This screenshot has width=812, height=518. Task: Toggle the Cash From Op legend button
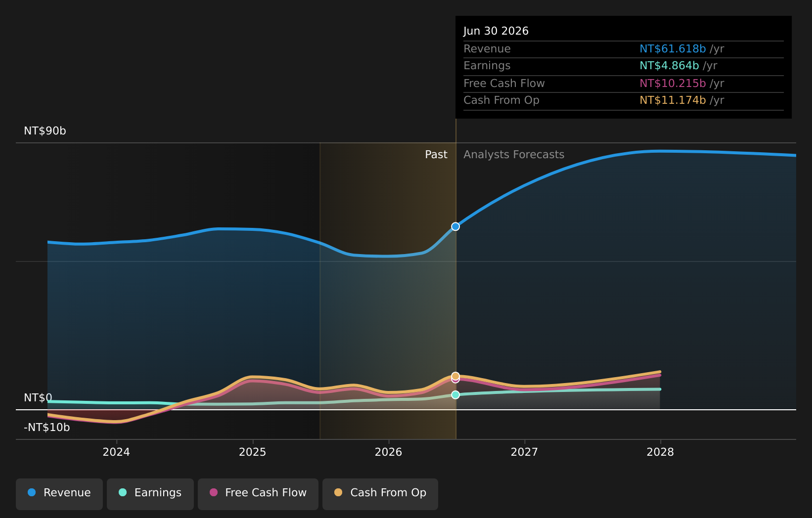(380, 494)
